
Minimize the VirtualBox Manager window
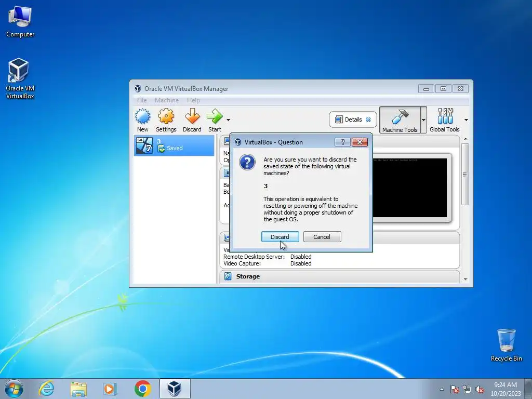tap(426, 88)
